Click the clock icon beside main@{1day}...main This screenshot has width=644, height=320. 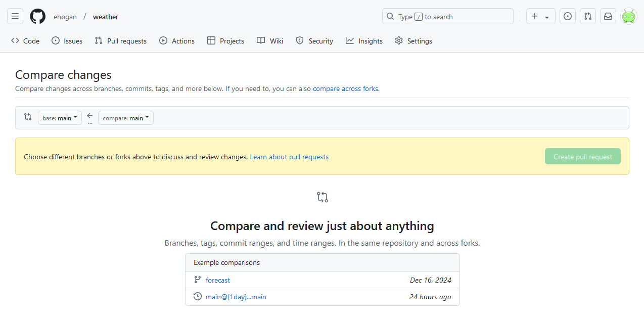[198, 296]
